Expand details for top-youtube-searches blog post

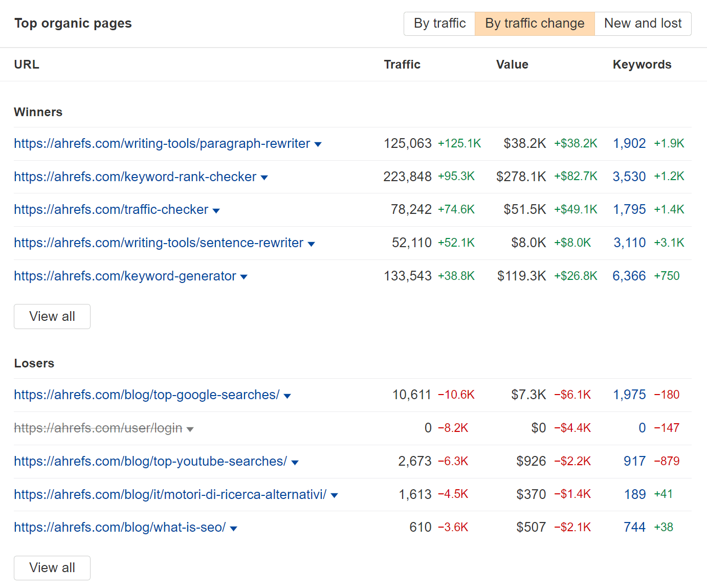pyautogui.click(x=295, y=462)
